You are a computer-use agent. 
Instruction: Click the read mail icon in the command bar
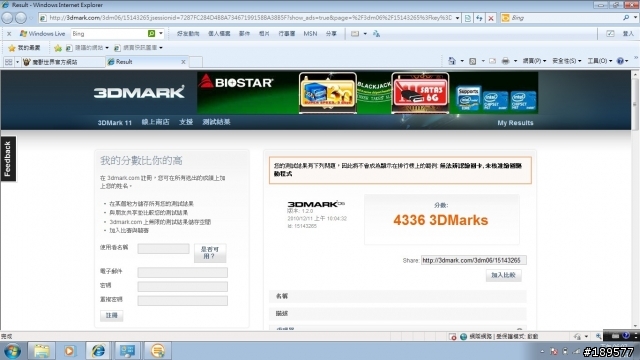(x=493, y=61)
